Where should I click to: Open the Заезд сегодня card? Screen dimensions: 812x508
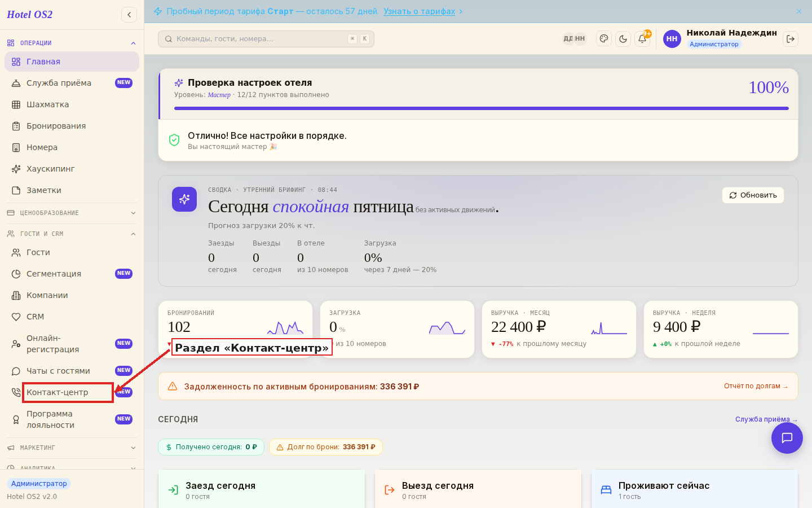click(x=262, y=489)
